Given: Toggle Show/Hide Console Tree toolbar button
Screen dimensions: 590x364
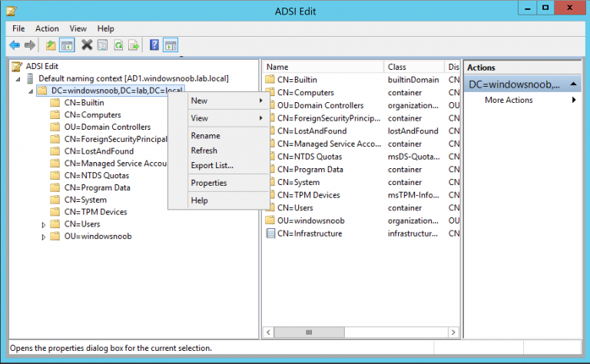Looking at the screenshot, I should click(67, 45).
